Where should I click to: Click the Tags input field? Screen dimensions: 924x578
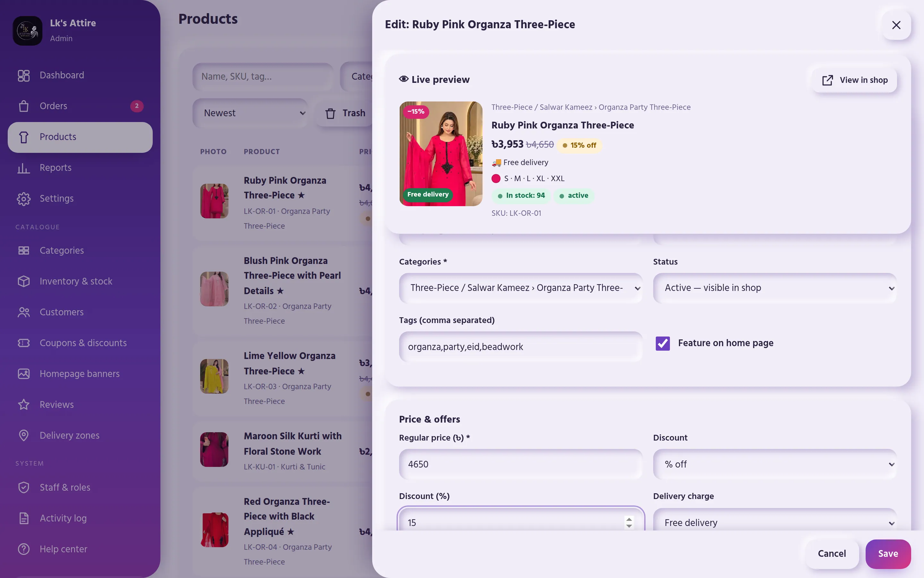[x=521, y=347]
